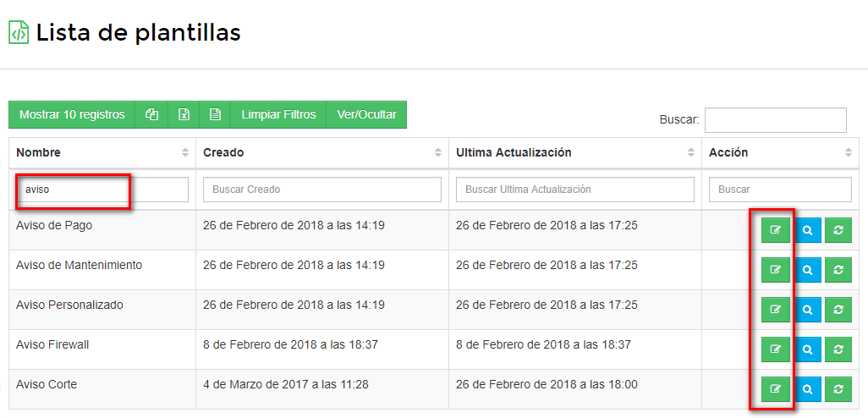The width and height of the screenshot is (868, 418).
Task: Open the Mostrar 10 registros dropdown
Action: (x=72, y=115)
